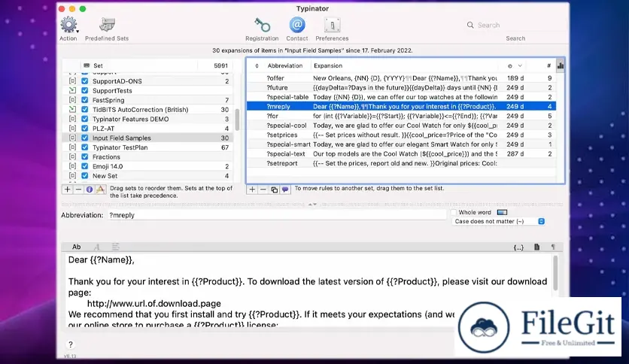
Task: Click the document icon in editor toolbar
Action: point(536,247)
